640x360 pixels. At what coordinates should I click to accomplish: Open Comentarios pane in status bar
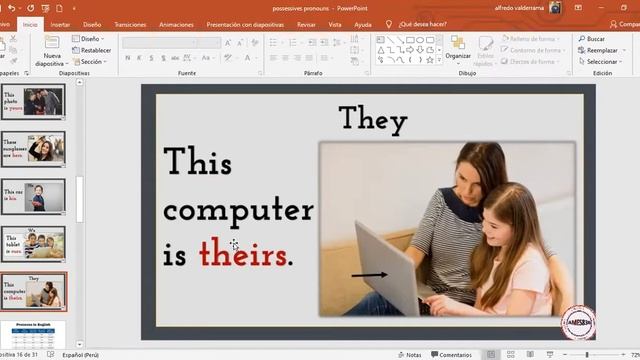coord(451,355)
